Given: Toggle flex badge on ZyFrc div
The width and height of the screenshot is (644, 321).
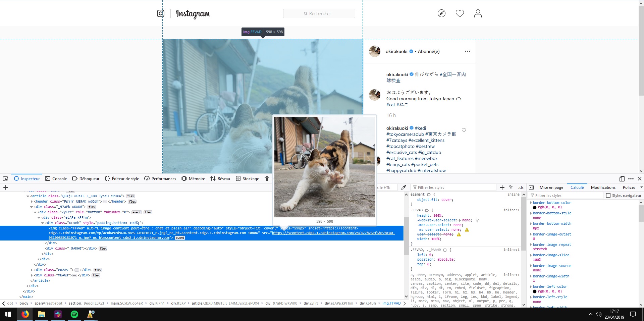Looking at the screenshot, I should [x=148, y=212].
